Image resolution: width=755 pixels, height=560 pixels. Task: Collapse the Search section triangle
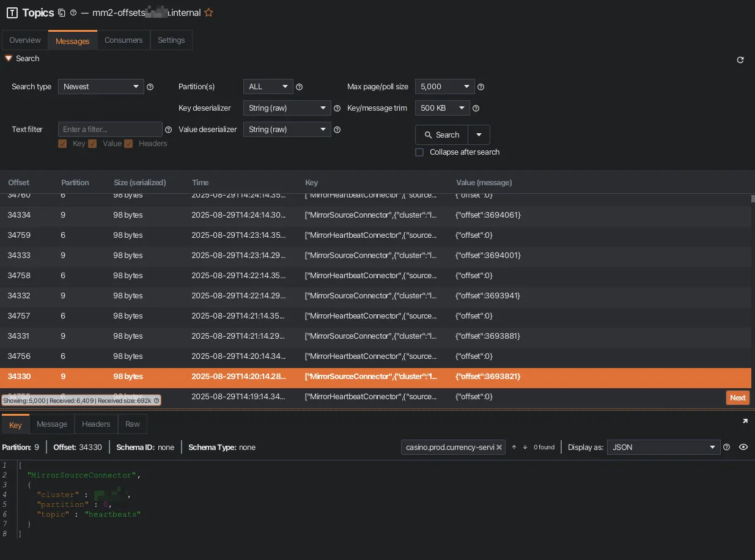tap(9, 59)
